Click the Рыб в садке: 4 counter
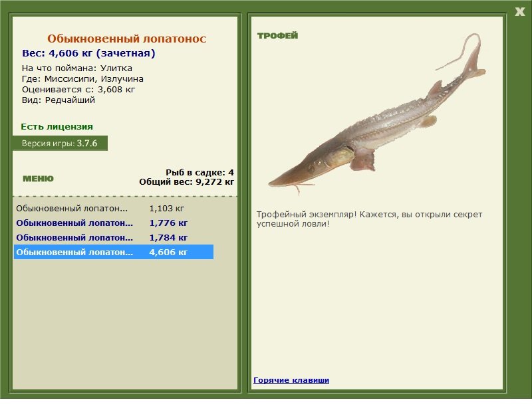This screenshot has width=532, height=408. pyautogui.click(x=199, y=172)
